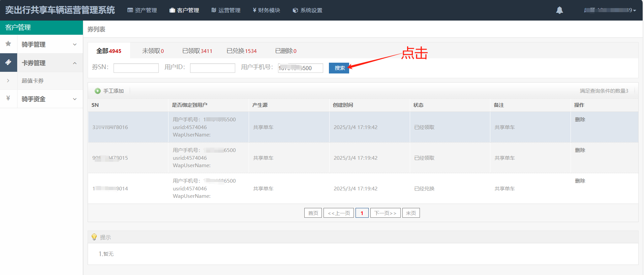Open the notification bell icon
Image resolution: width=644 pixels, height=275 pixels.
559,10
